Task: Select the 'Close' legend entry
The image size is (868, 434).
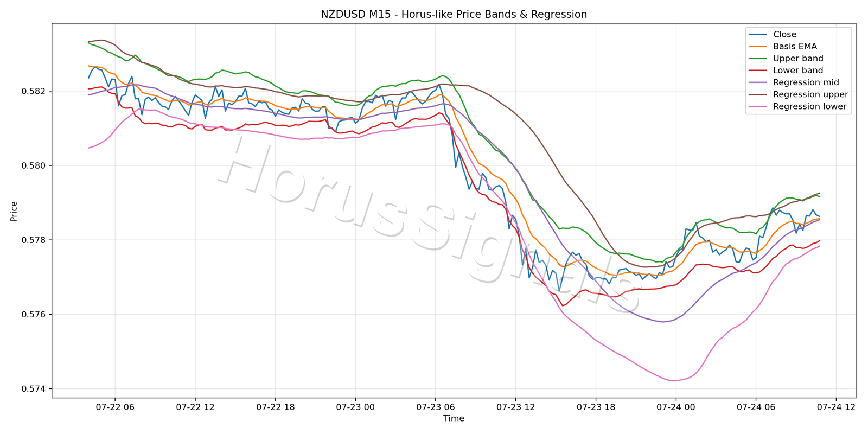Action: [784, 35]
